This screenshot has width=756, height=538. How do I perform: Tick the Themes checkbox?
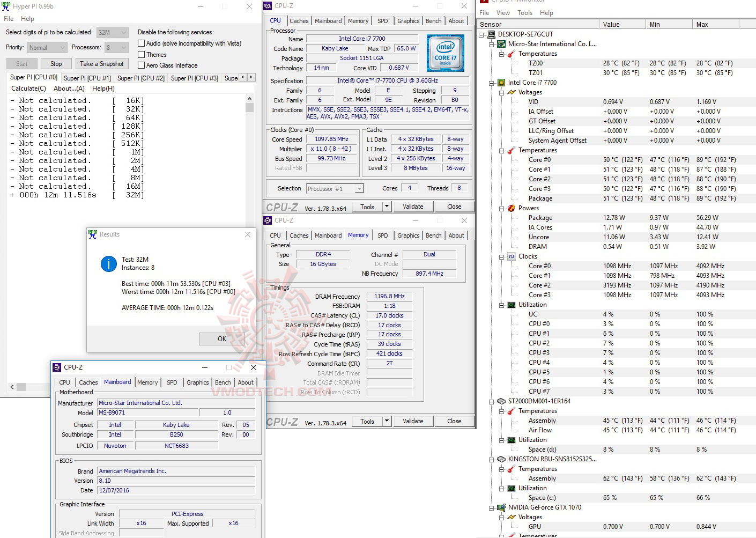tap(142, 54)
